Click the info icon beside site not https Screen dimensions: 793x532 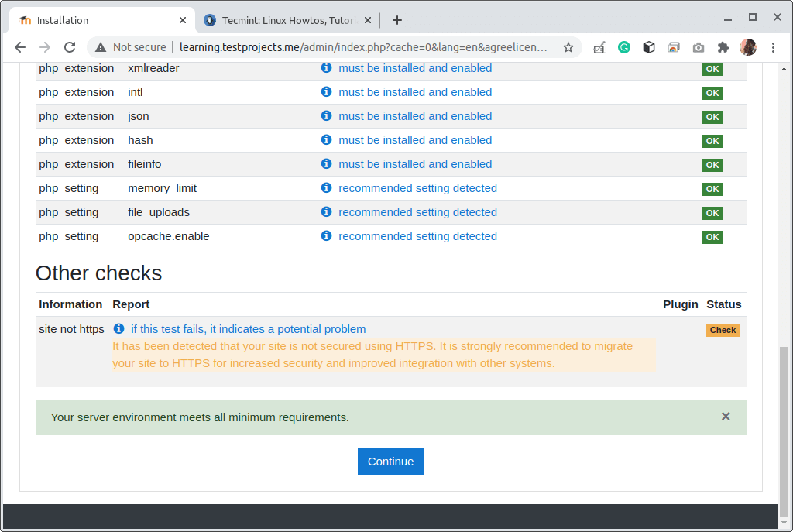pyautogui.click(x=118, y=328)
